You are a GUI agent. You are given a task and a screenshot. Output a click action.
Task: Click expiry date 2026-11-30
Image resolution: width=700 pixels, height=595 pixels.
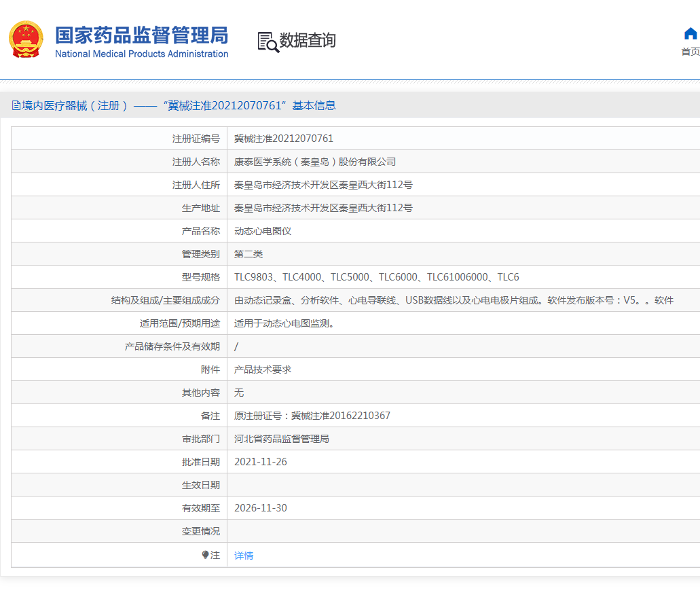pyautogui.click(x=260, y=508)
